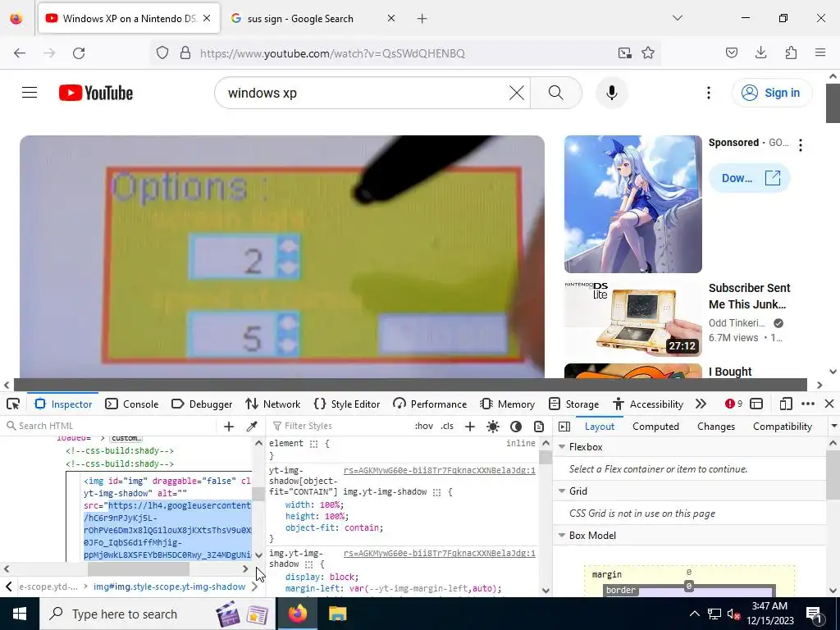This screenshot has width=840, height=630.
Task: Click sponsored anime ad thumbnail
Action: pos(633,204)
